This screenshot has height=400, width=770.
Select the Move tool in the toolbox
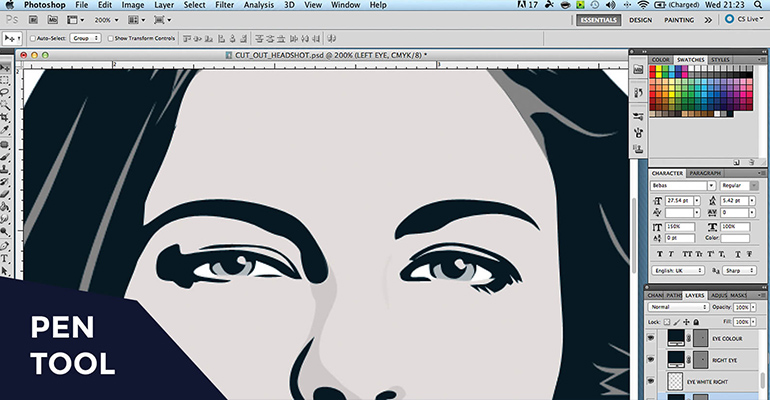(5, 68)
